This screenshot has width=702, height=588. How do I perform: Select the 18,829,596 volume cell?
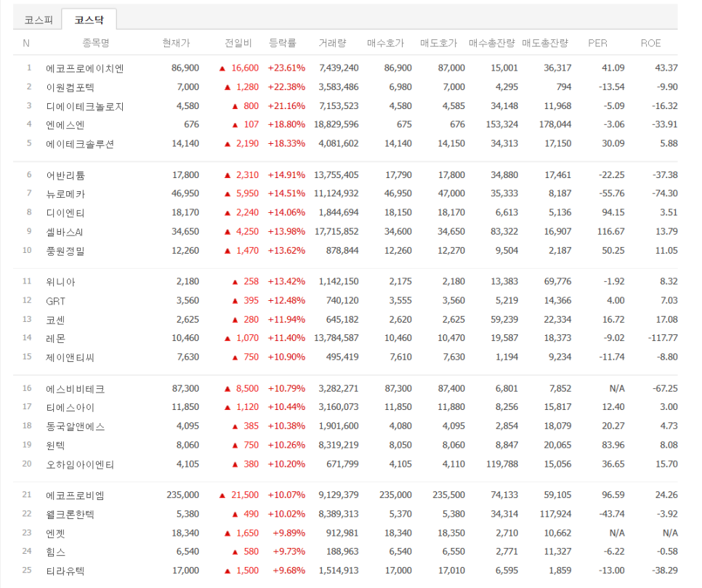coord(336,124)
